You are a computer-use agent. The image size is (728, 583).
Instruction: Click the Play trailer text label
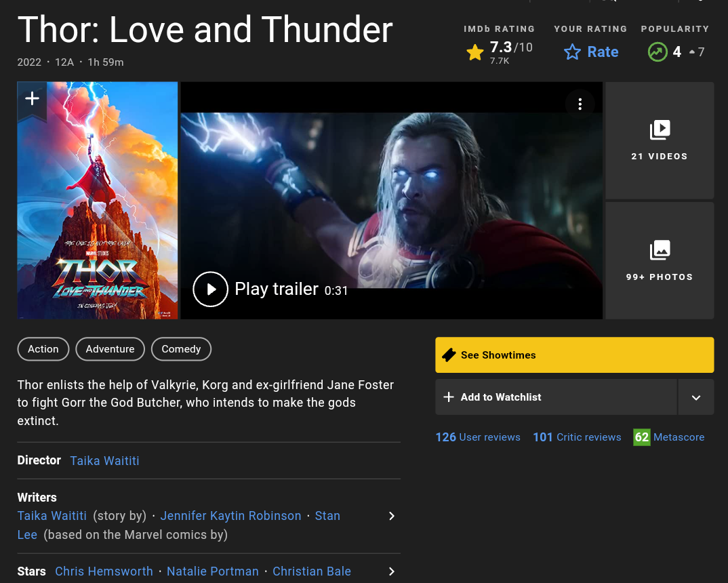click(x=277, y=289)
